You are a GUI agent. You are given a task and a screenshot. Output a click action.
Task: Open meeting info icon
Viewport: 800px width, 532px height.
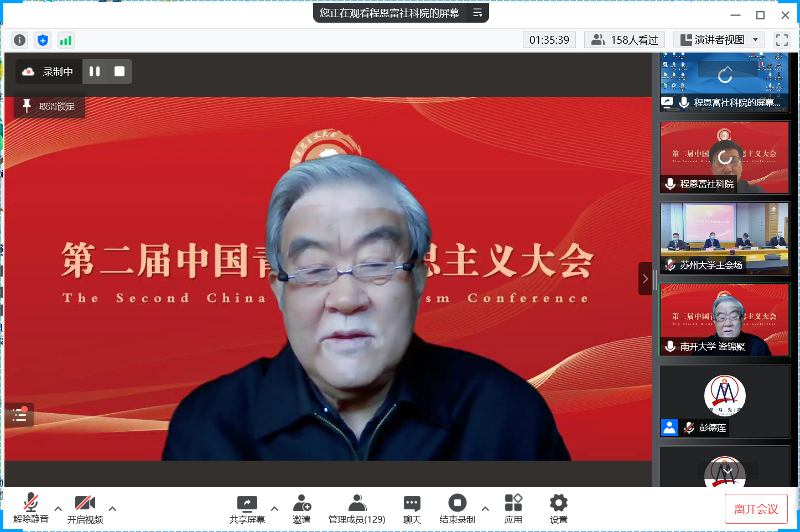pyautogui.click(x=20, y=40)
